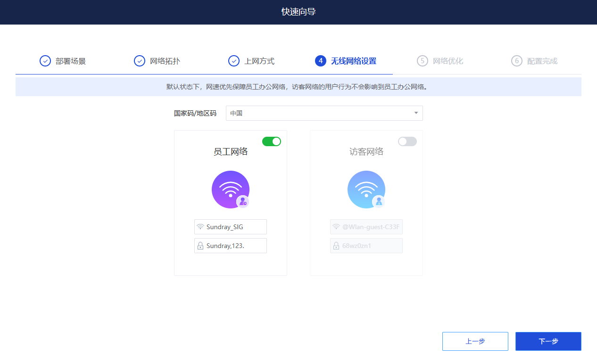Viewport: 597px width, 364px height.
Task: Click the blue guest network Wi-Fi icon
Action: click(x=366, y=190)
